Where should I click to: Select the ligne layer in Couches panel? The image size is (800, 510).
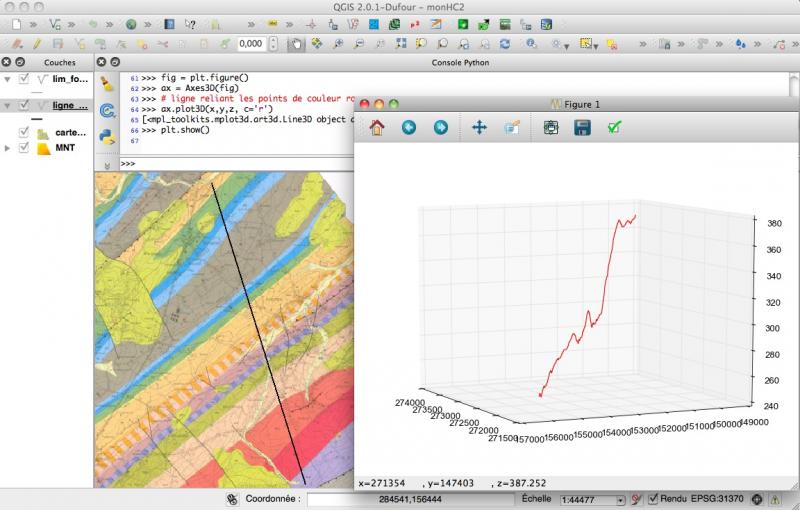point(69,105)
